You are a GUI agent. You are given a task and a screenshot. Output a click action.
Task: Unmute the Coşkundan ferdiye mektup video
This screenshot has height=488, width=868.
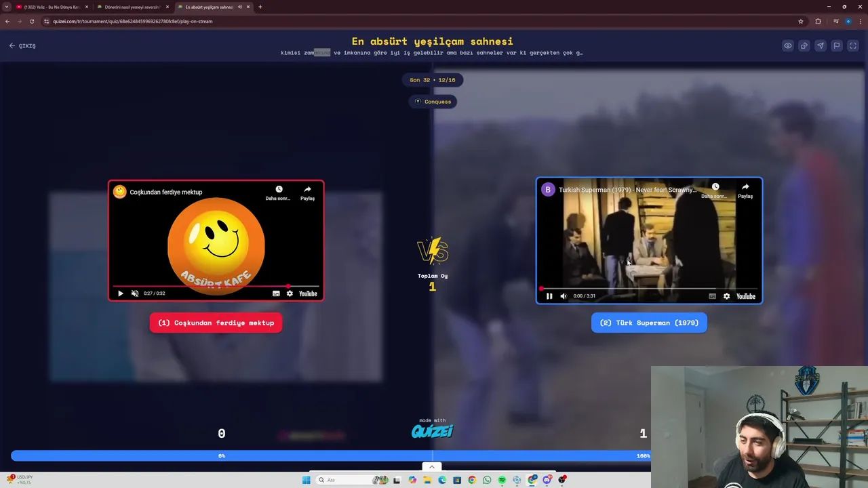coord(135,293)
